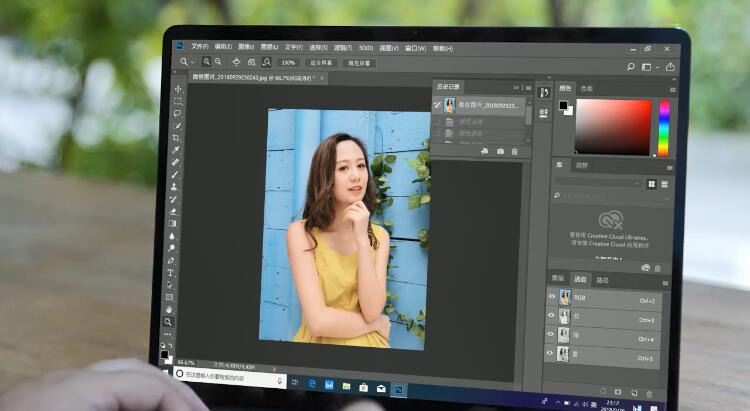Select the Brush tool

(175, 175)
